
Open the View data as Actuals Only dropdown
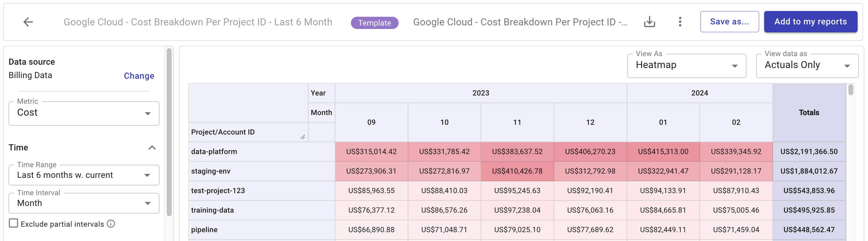tap(807, 66)
